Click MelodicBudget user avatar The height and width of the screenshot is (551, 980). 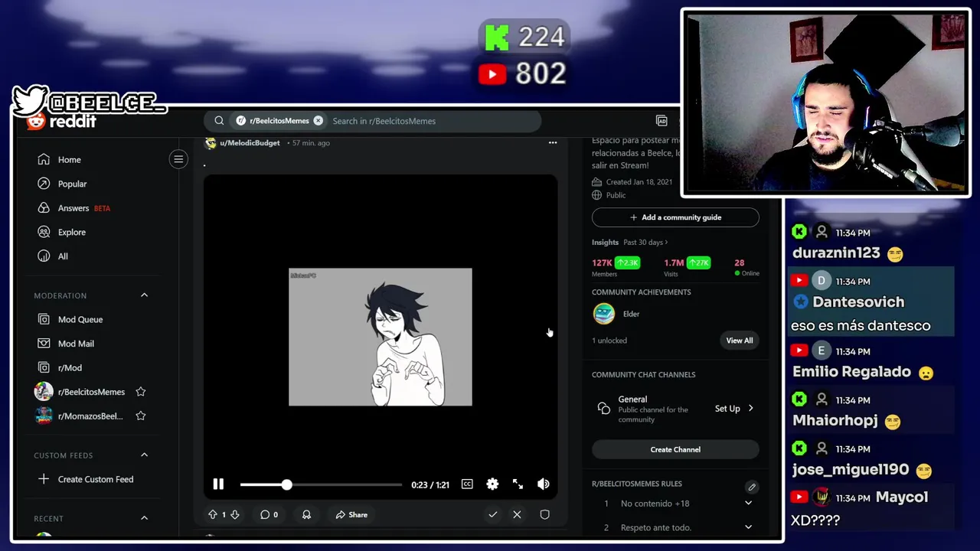tap(211, 143)
